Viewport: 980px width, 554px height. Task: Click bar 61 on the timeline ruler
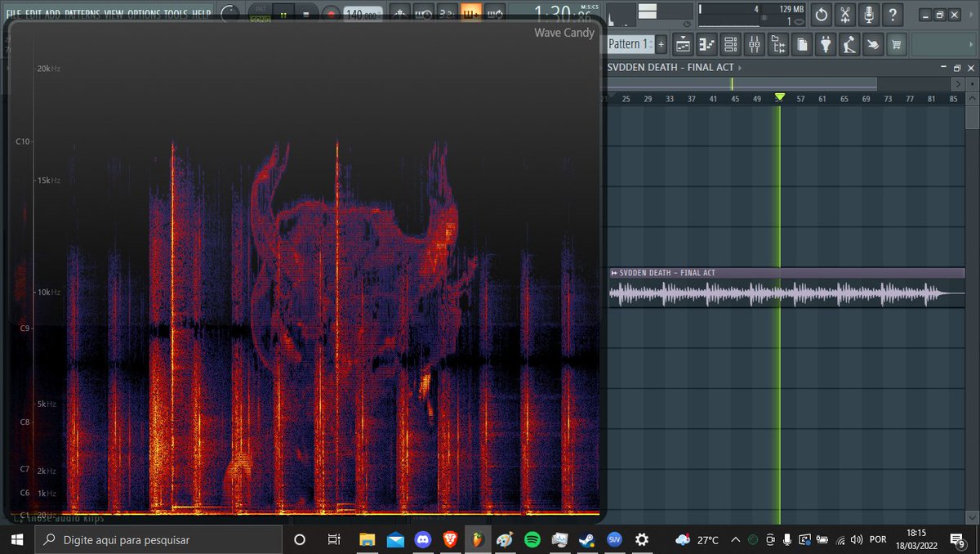(822, 99)
